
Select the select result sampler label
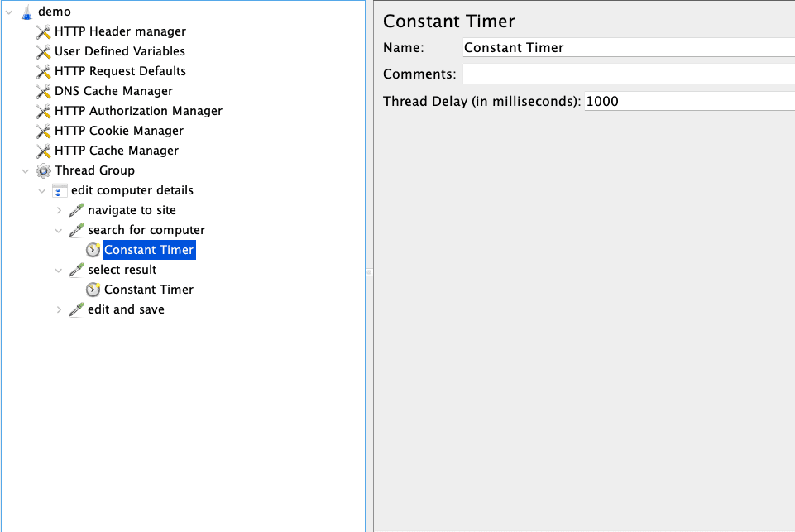click(x=122, y=270)
